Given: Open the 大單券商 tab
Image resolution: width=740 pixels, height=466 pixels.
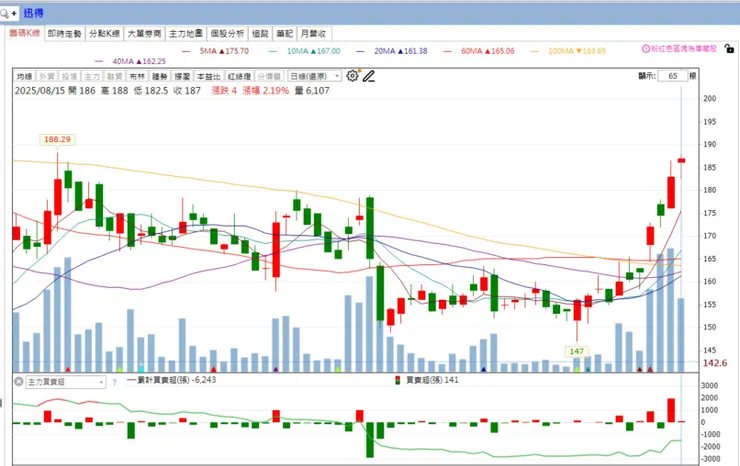Looking at the screenshot, I should coord(144,34).
